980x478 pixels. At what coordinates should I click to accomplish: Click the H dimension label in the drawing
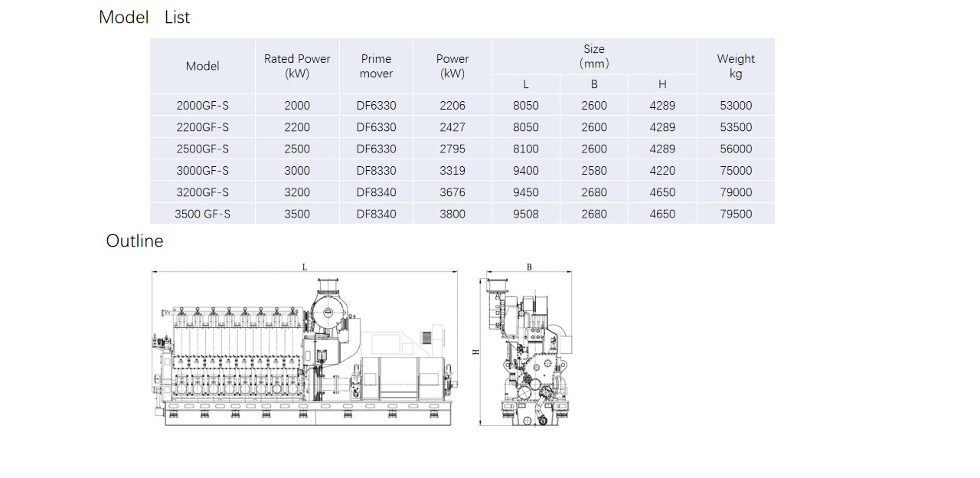pos(475,352)
